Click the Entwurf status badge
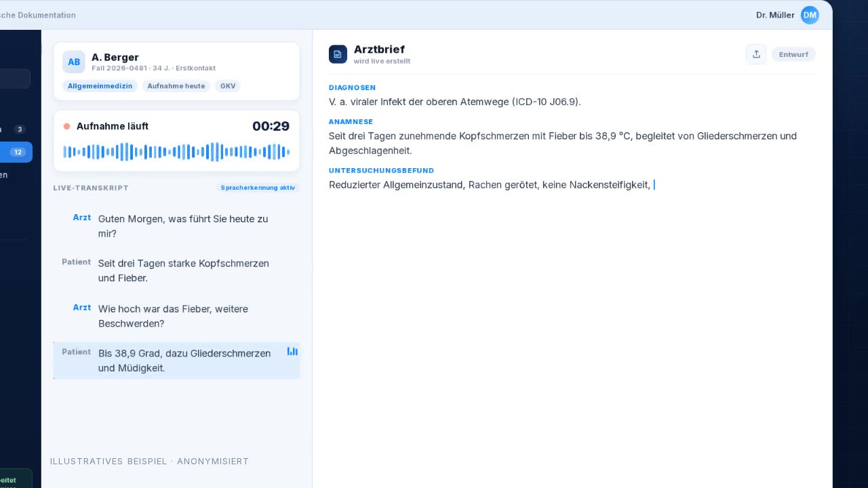The width and height of the screenshot is (868, 488). click(793, 54)
